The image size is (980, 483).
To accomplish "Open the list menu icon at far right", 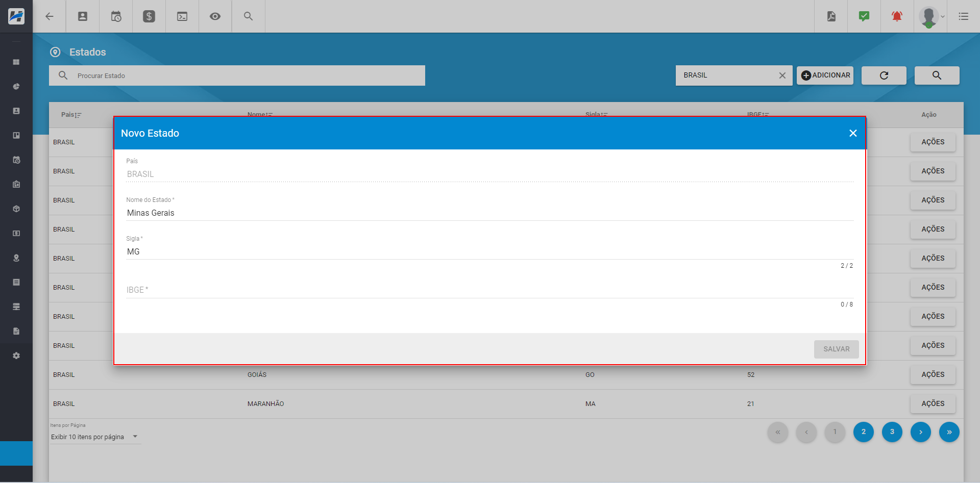I will coord(964,16).
